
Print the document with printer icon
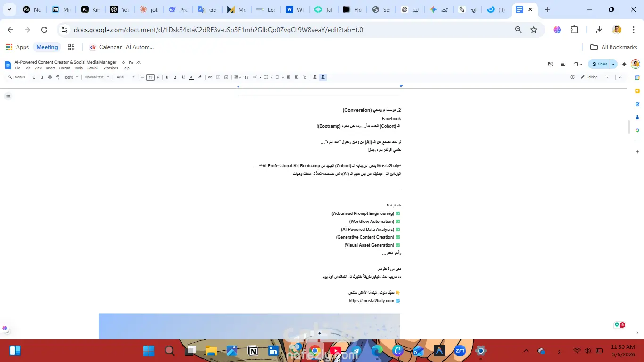tap(50, 77)
